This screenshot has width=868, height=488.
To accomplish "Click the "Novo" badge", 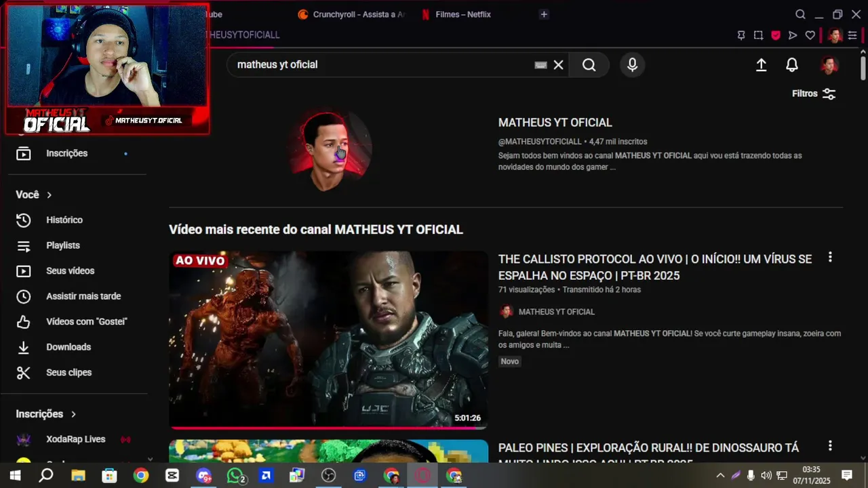I will coord(510,361).
